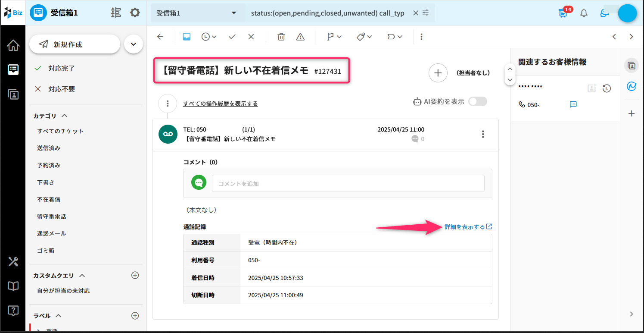This screenshot has width=644, height=333.
Task: Go back with the left arrow toolbar icon
Action: click(x=160, y=37)
